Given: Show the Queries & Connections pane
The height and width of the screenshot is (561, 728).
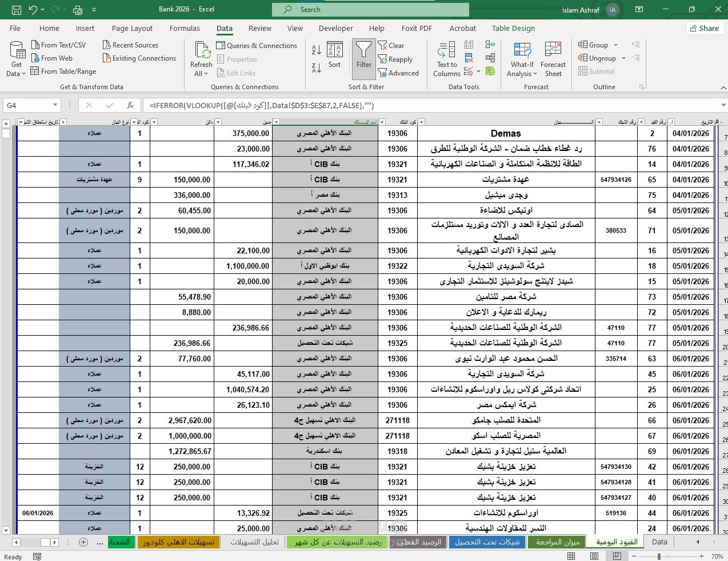Looking at the screenshot, I should click(x=257, y=45).
